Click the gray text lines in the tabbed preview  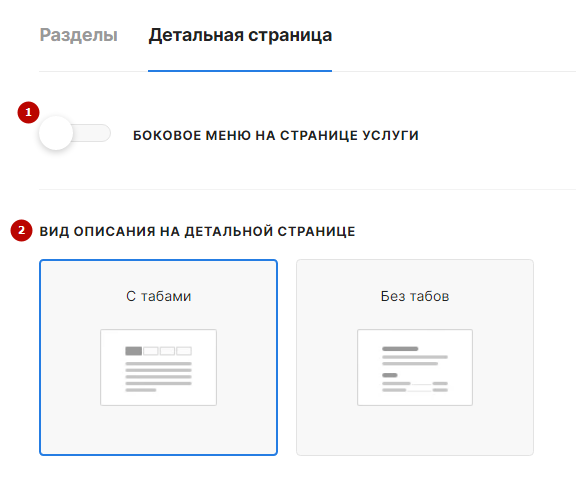tap(158, 377)
